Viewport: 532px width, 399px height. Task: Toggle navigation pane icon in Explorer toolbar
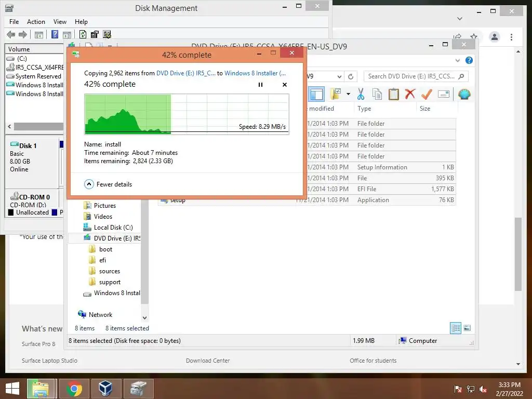pyautogui.click(x=316, y=94)
